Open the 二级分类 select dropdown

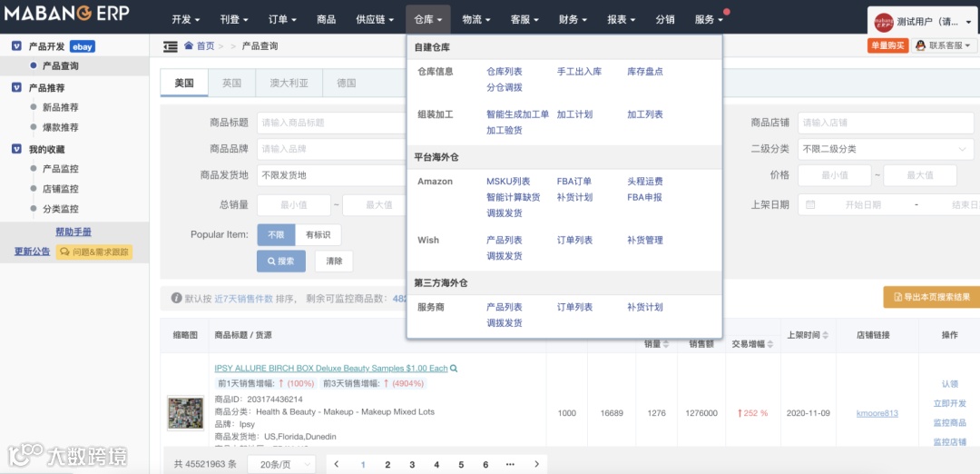[x=886, y=149]
